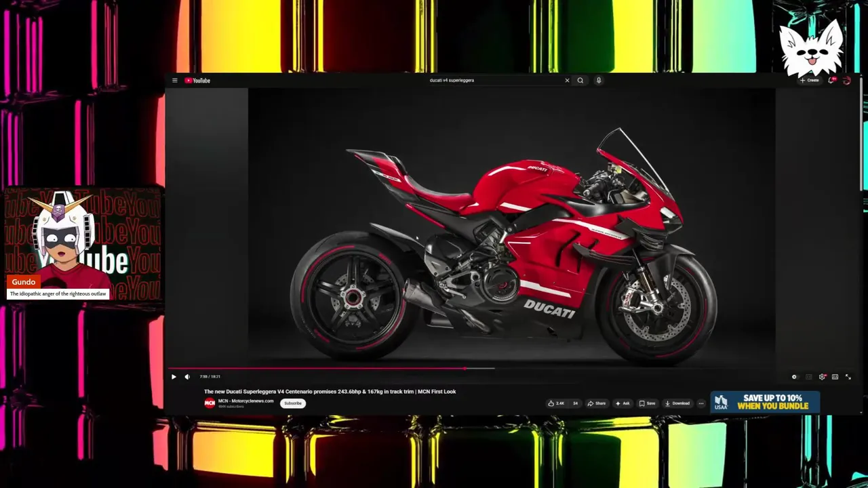Click the page scrollbar on the right edge
This screenshot has width=868, height=488.
[861, 136]
